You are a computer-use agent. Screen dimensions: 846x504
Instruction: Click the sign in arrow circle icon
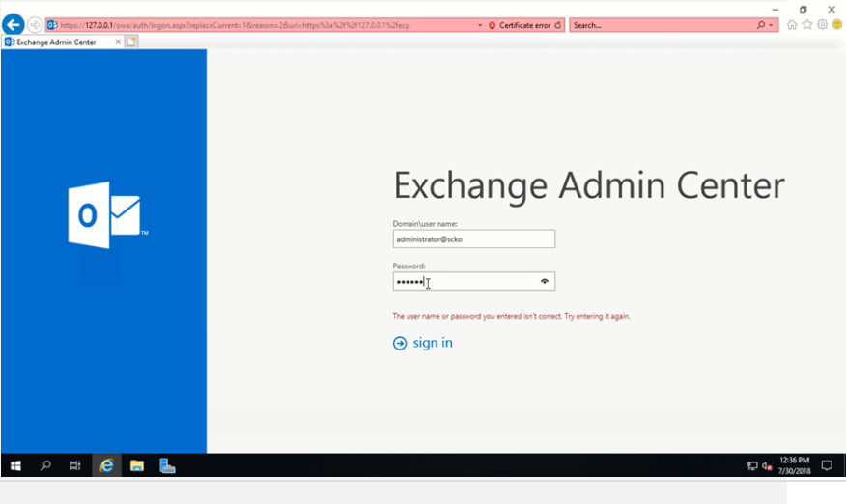point(400,343)
